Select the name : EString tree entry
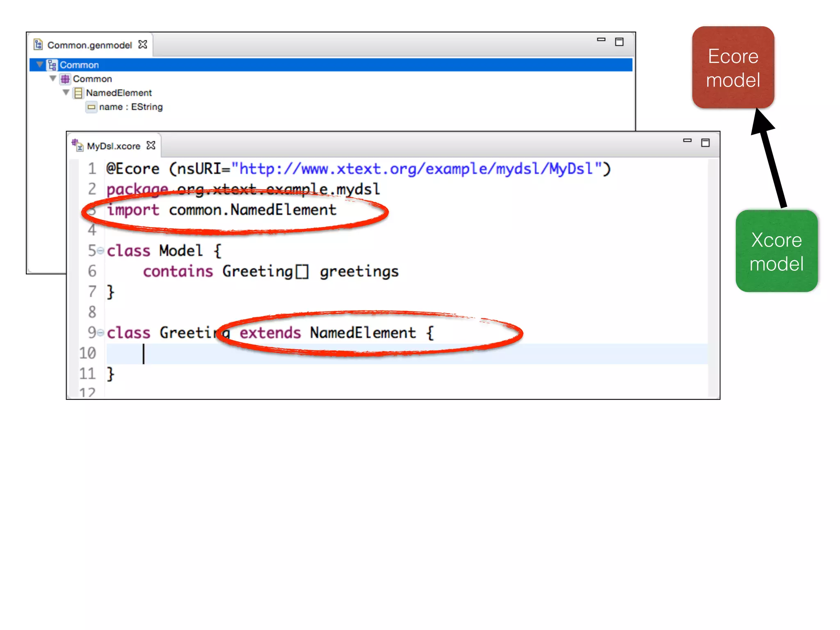Image resolution: width=840 pixels, height=630 pixels. click(130, 107)
